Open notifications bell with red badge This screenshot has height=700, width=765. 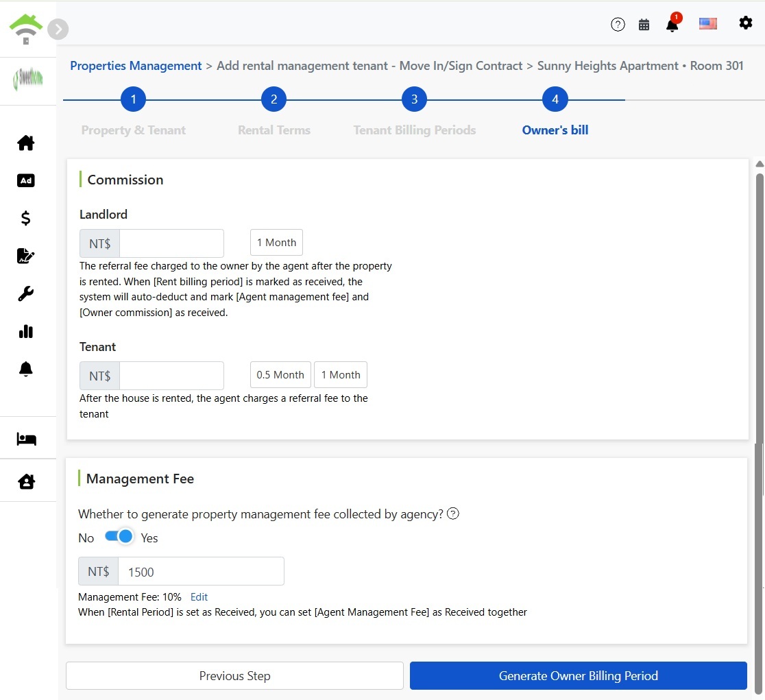click(672, 23)
